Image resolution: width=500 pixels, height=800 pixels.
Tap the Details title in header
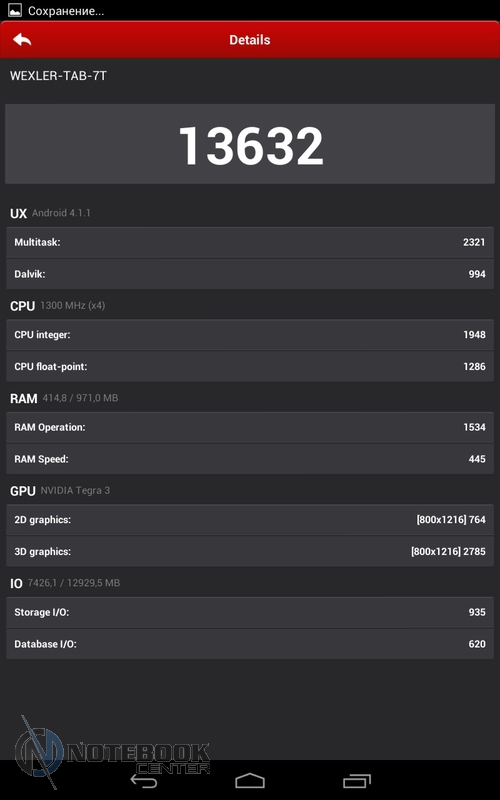tap(249, 40)
